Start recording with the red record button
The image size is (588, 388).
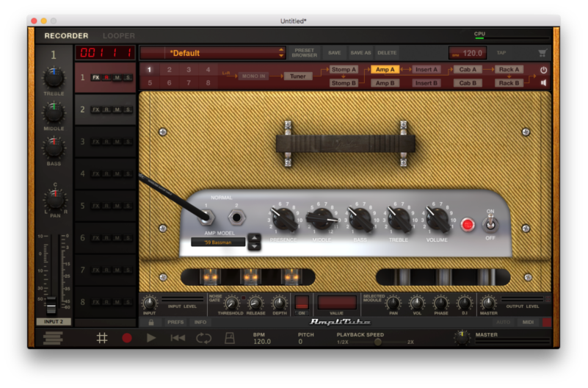pos(127,338)
